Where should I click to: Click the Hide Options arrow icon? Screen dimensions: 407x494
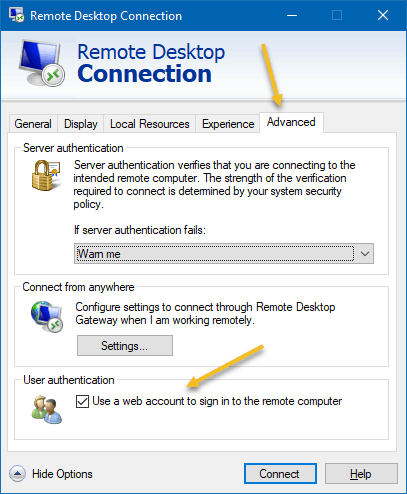pos(17,473)
